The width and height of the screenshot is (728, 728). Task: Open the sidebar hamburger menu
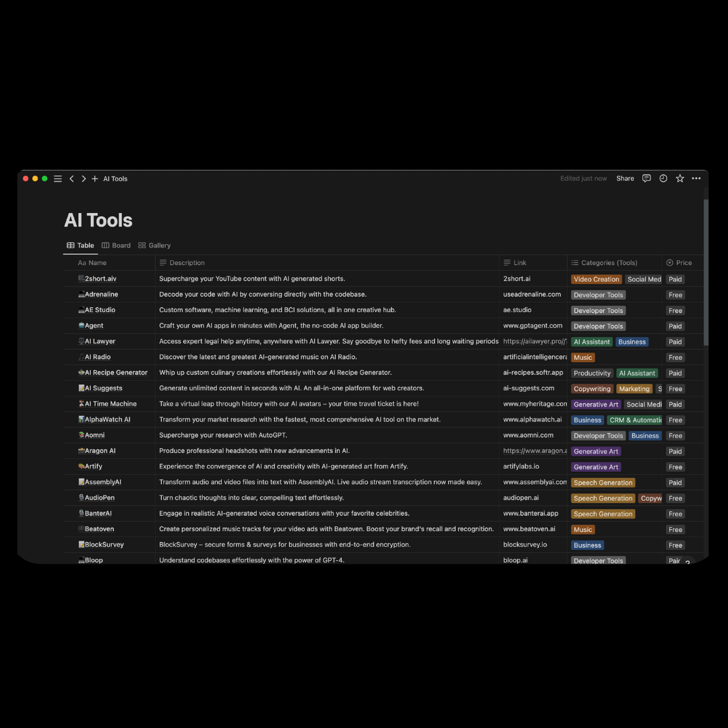(57, 179)
